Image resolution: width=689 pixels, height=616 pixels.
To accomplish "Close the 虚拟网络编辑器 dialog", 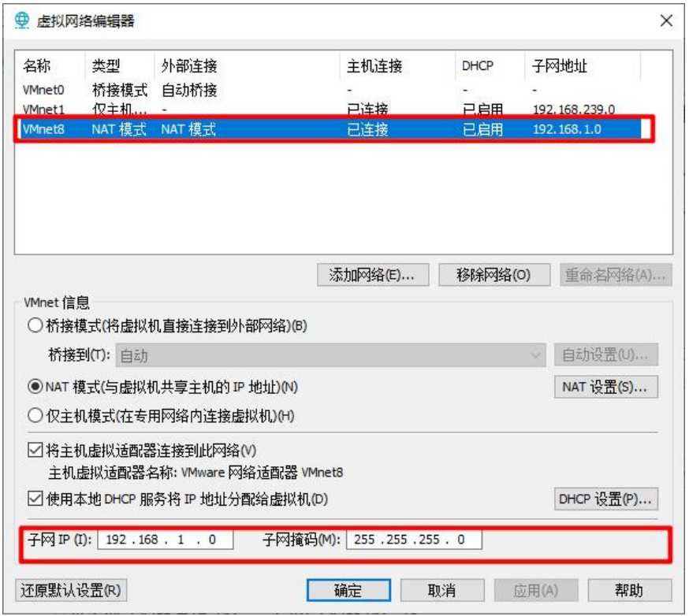I will click(x=666, y=20).
